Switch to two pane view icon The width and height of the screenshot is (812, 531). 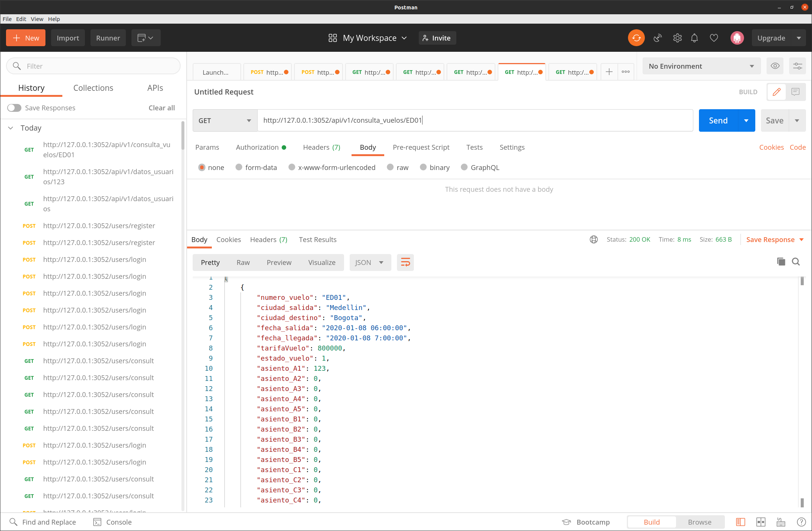[761, 522]
